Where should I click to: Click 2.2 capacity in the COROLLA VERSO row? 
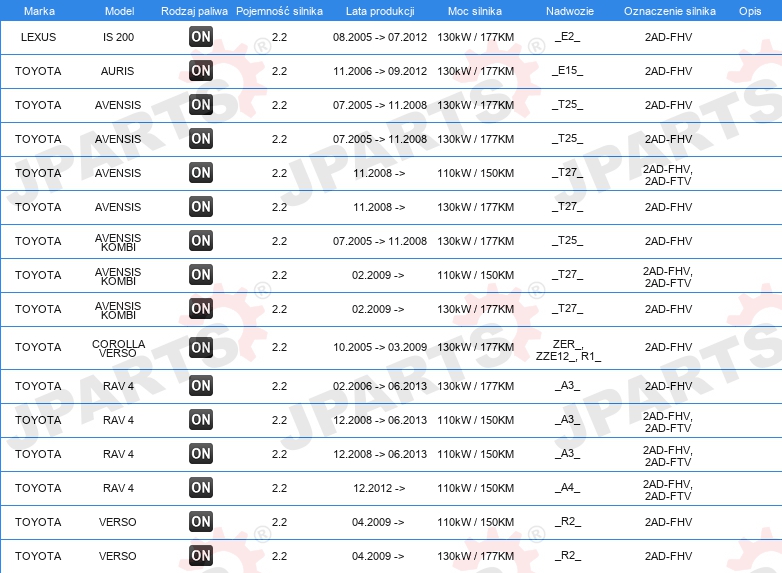(x=279, y=347)
